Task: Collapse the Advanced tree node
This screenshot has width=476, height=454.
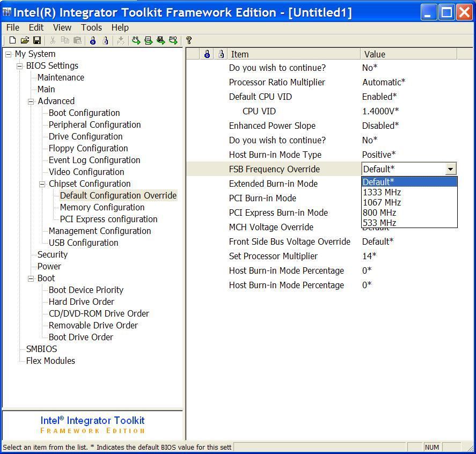Action: (31, 101)
